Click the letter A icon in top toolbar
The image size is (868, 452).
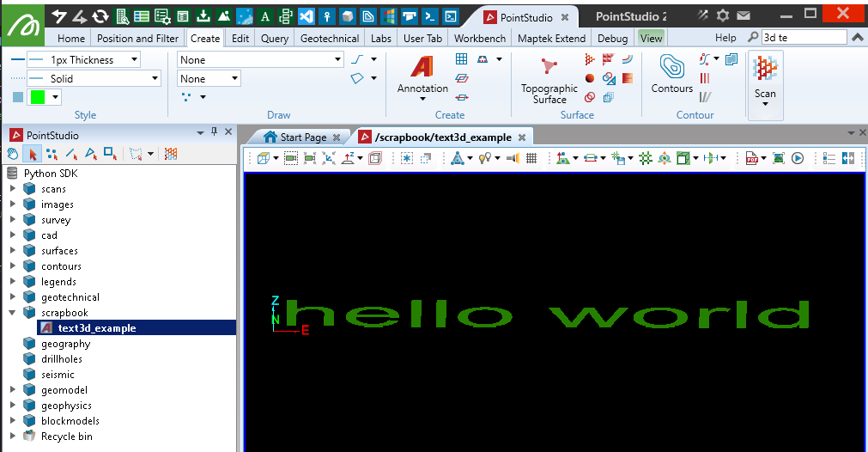click(265, 16)
